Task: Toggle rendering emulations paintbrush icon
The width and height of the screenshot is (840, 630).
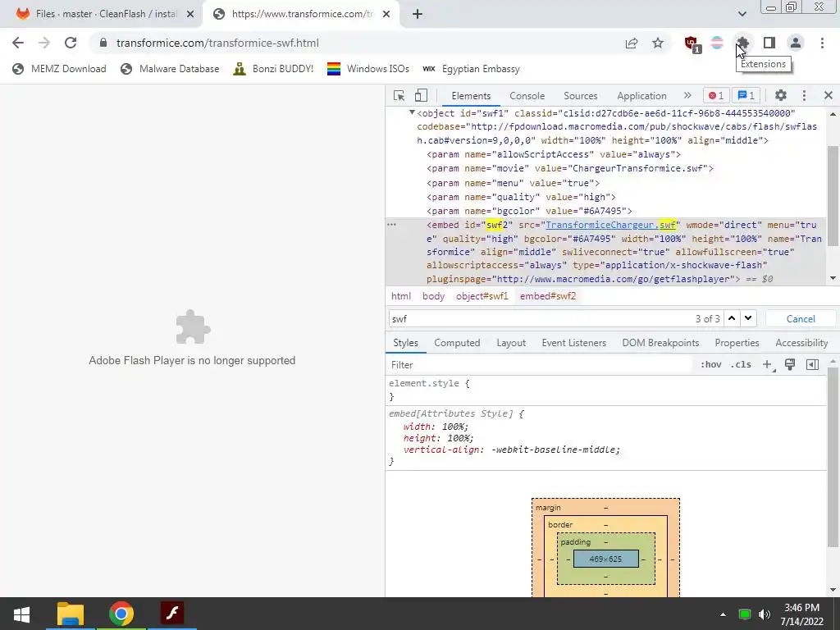Action: 790,365
